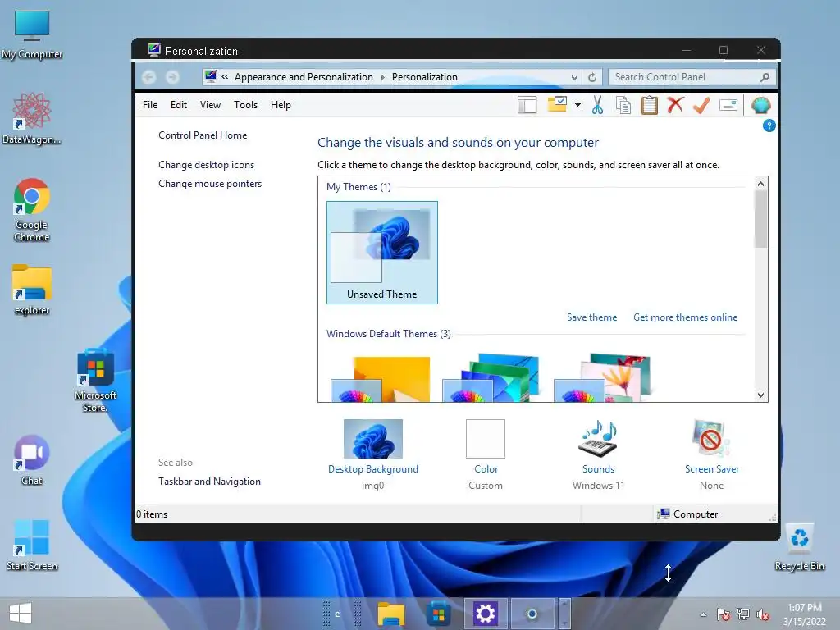
Task: Click the Save theme link
Action: [x=591, y=317]
